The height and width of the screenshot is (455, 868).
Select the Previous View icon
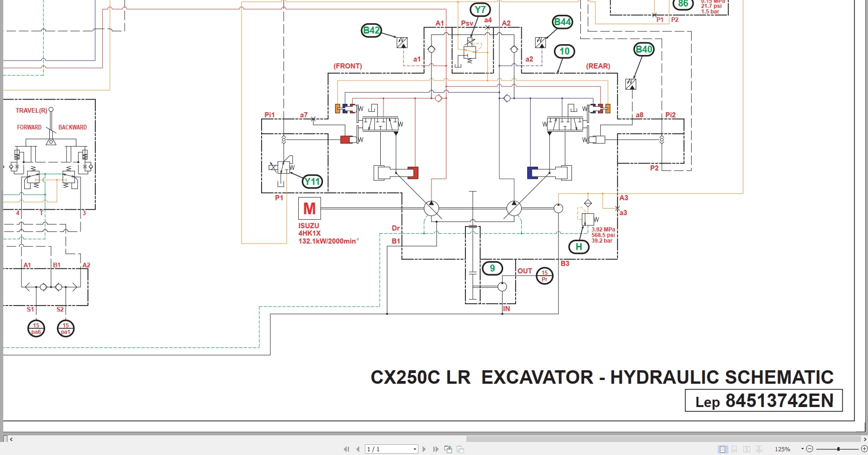(x=448, y=448)
